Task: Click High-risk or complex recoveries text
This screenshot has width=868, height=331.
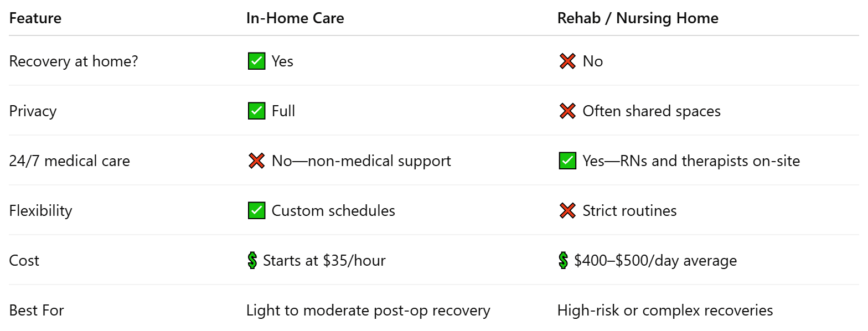Action: 665,310
